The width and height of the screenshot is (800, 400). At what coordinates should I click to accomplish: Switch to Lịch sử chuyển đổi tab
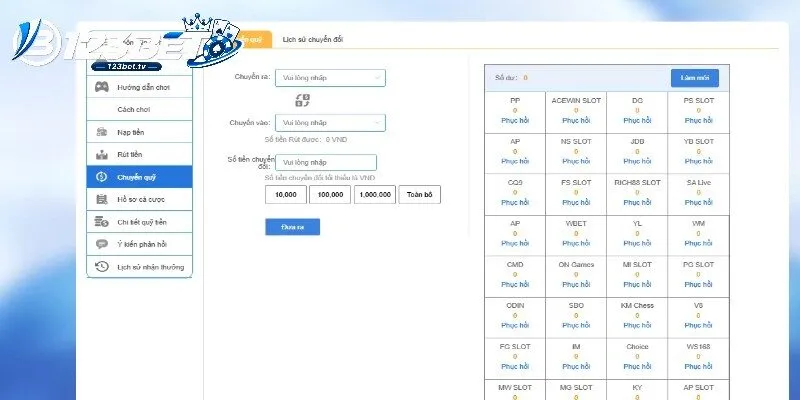pyautogui.click(x=313, y=39)
